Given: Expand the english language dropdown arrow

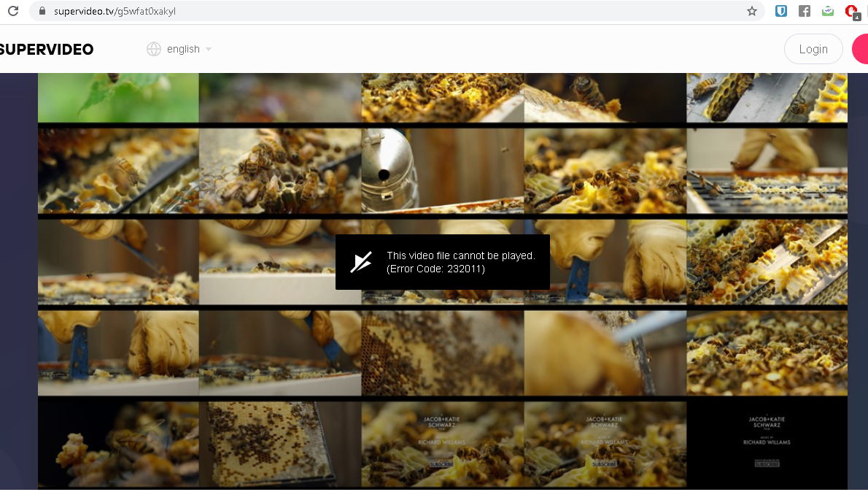Looking at the screenshot, I should tap(209, 50).
